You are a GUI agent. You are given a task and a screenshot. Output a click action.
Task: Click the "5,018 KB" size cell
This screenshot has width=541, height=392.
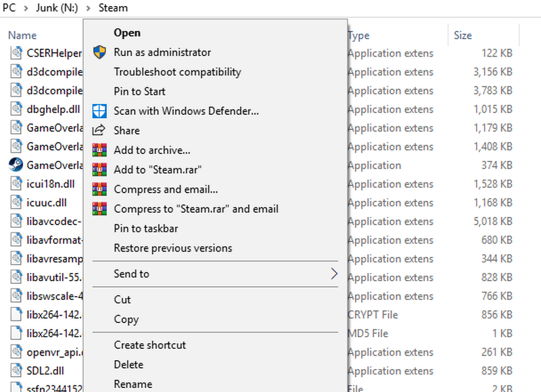[x=493, y=221]
